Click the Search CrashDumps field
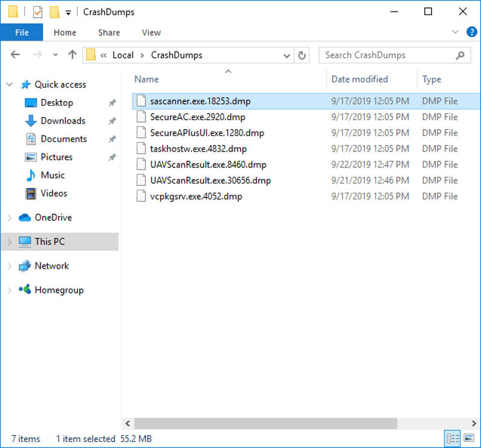481x448 pixels. click(395, 55)
